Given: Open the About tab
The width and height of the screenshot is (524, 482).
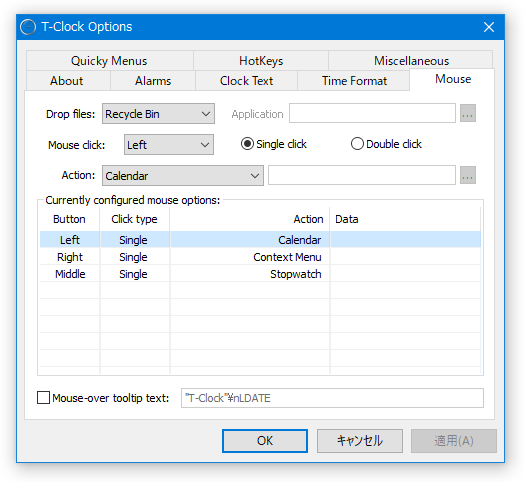Looking at the screenshot, I should coord(68,81).
